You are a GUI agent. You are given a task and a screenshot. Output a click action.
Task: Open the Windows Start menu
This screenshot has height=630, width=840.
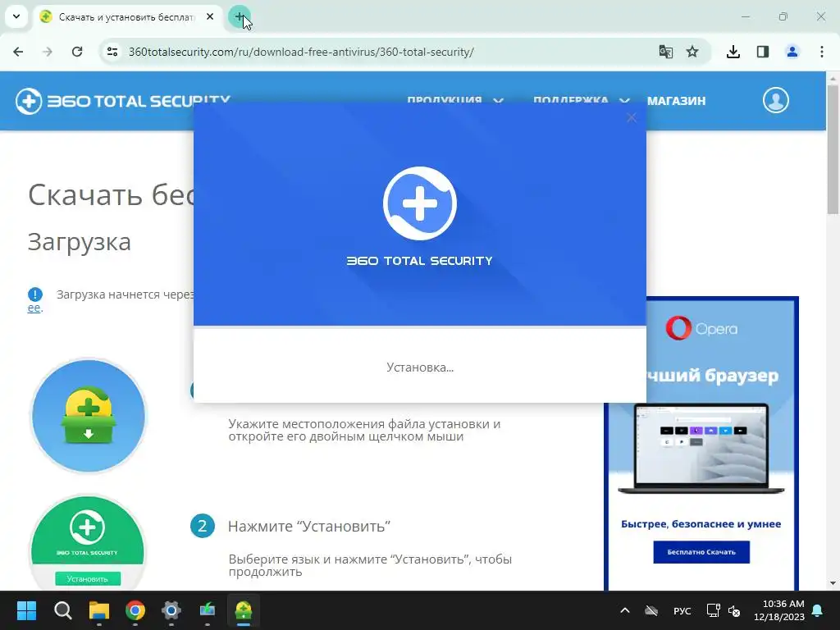[x=26, y=610]
